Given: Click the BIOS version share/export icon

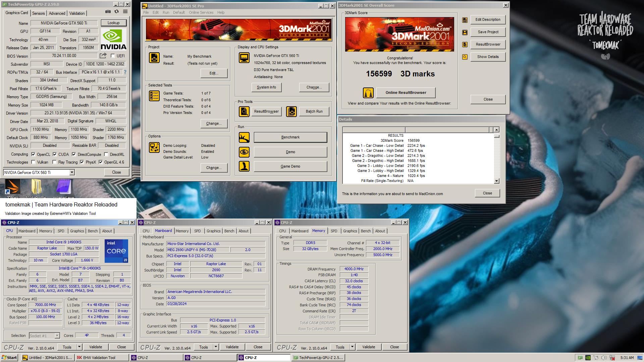Looking at the screenshot, I should (x=103, y=56).
